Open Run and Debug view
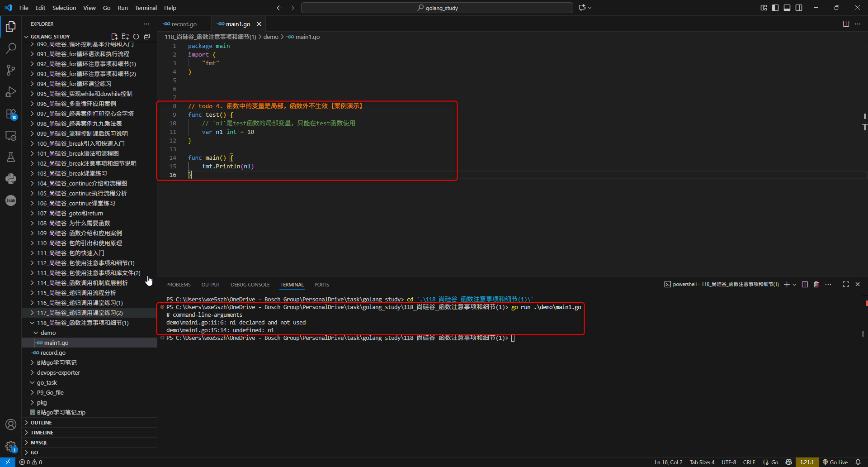Viewport: 868px width, 467px height. click(11, 92)
